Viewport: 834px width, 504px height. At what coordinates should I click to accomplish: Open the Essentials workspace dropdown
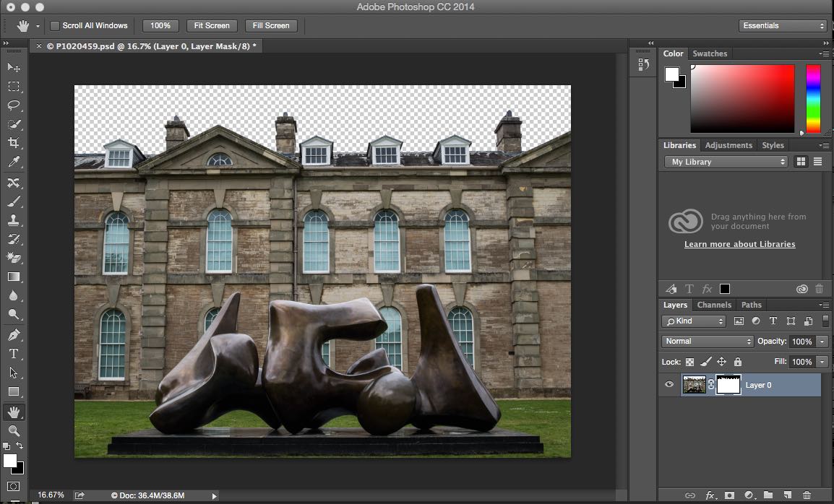[x=783, y=26]
